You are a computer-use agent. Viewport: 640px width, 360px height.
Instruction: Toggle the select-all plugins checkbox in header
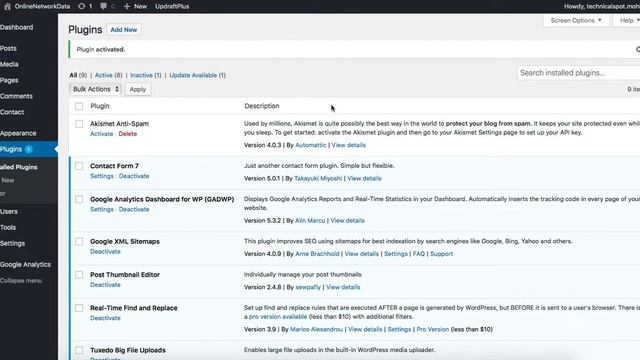[x=79, y=106]
